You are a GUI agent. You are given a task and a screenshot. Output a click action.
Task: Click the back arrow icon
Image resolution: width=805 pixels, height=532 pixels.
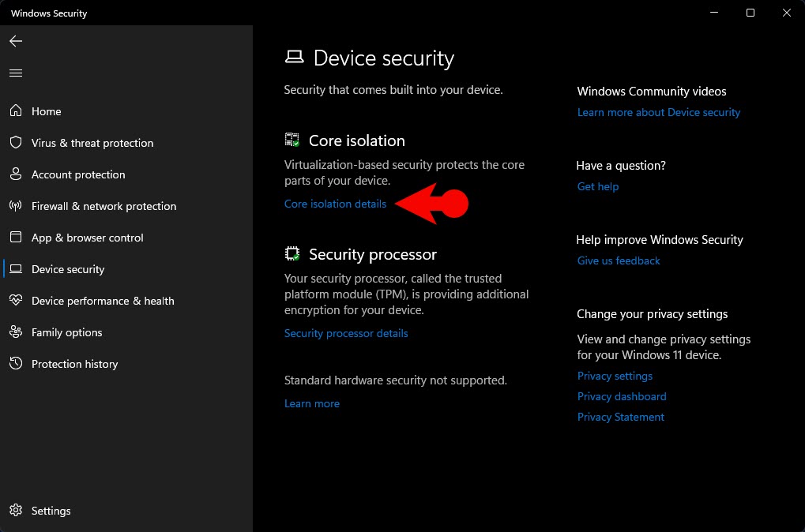(16, 41)
